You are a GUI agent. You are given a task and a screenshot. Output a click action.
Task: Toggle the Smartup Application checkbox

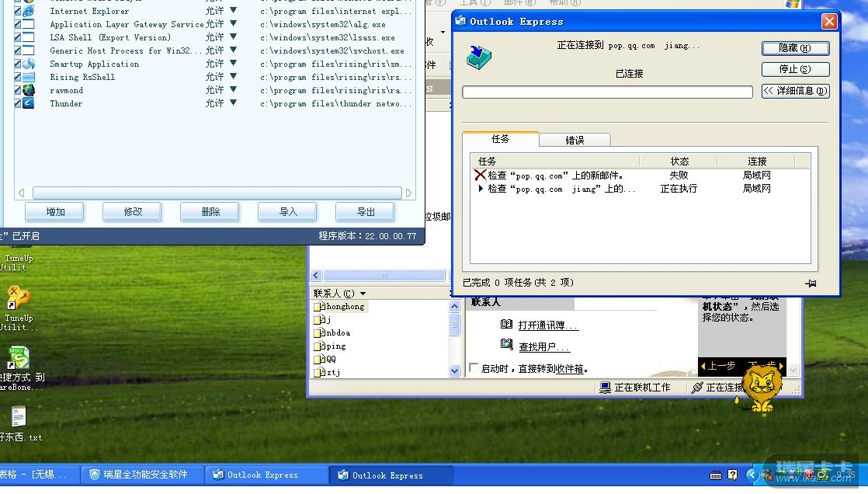[x=17, y=64]
